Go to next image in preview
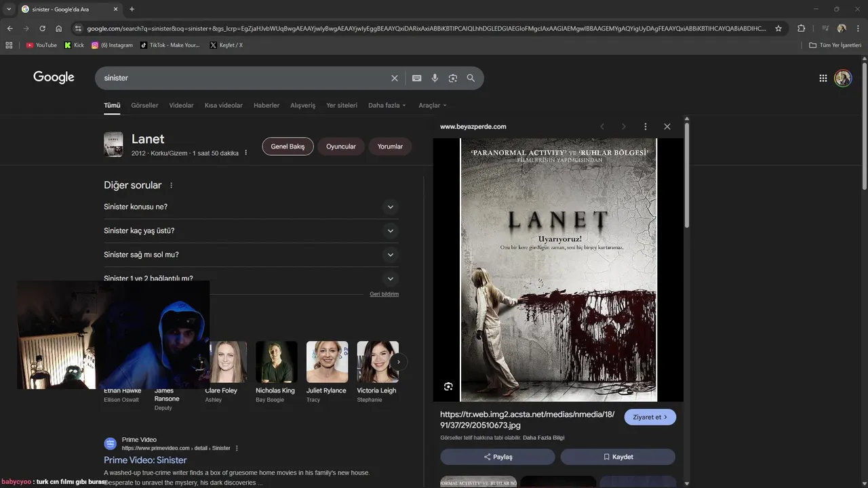Image resolution: width=868 pixels, height=488 pixels. 624,127
